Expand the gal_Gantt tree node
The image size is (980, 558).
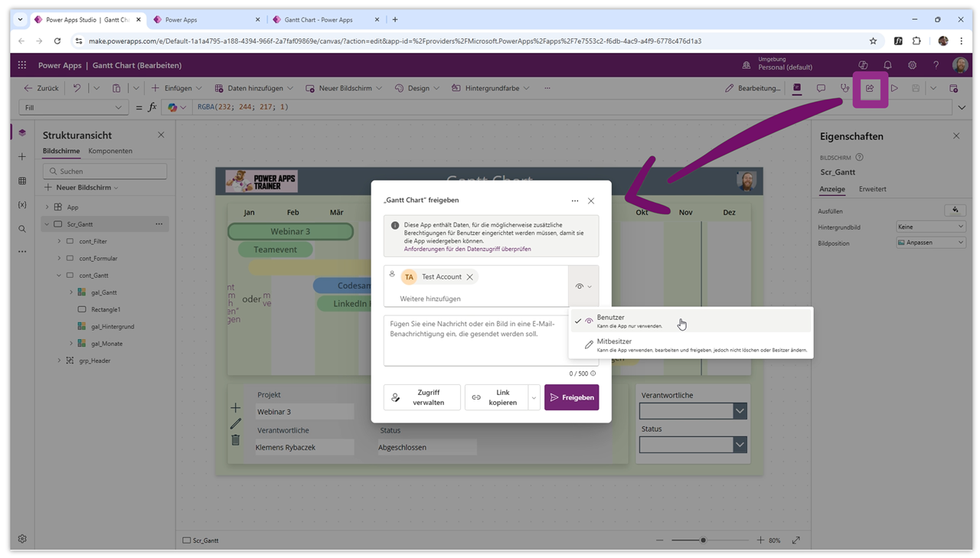[x=71, y=292]
